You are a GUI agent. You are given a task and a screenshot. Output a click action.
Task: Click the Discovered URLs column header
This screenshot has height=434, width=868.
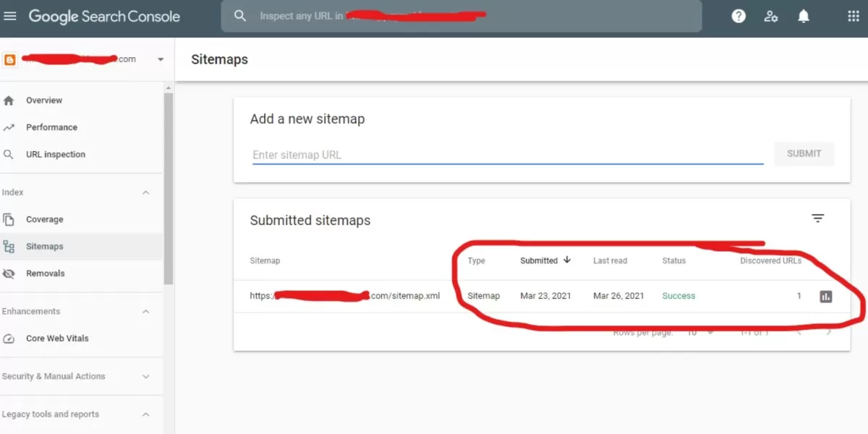click(x=770, y=260)
